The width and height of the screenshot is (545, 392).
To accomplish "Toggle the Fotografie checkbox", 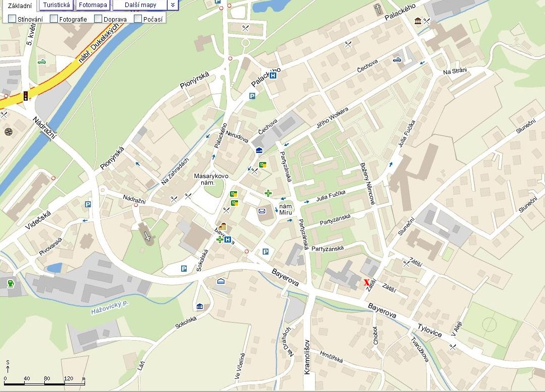I will point(54,19).
